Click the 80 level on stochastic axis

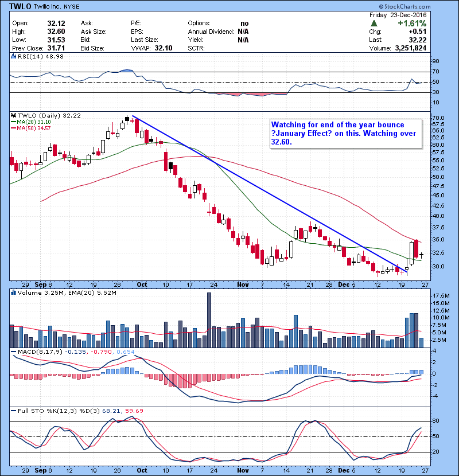(435, 421)
